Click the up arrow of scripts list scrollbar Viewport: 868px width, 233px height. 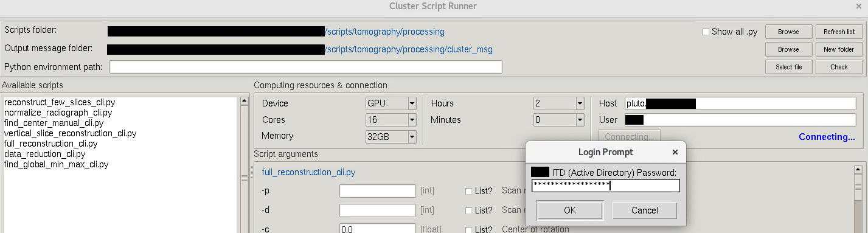click(245, 102)
